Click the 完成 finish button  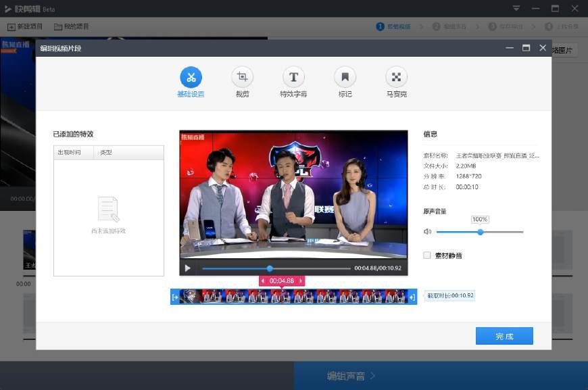pos(504,336)
